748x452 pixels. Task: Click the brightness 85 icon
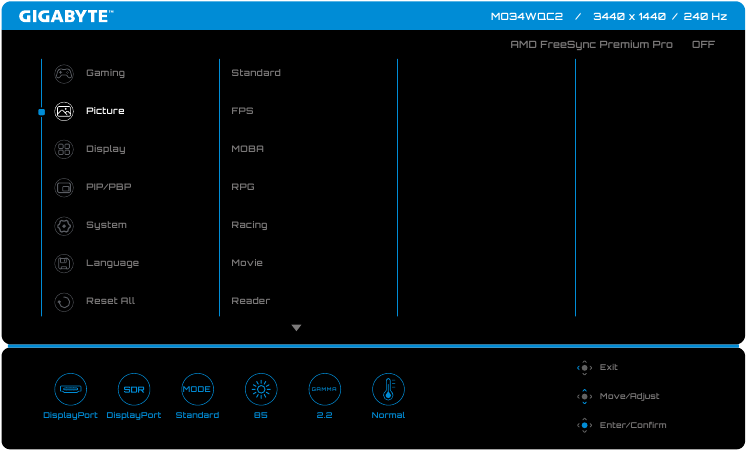[260, 388]
